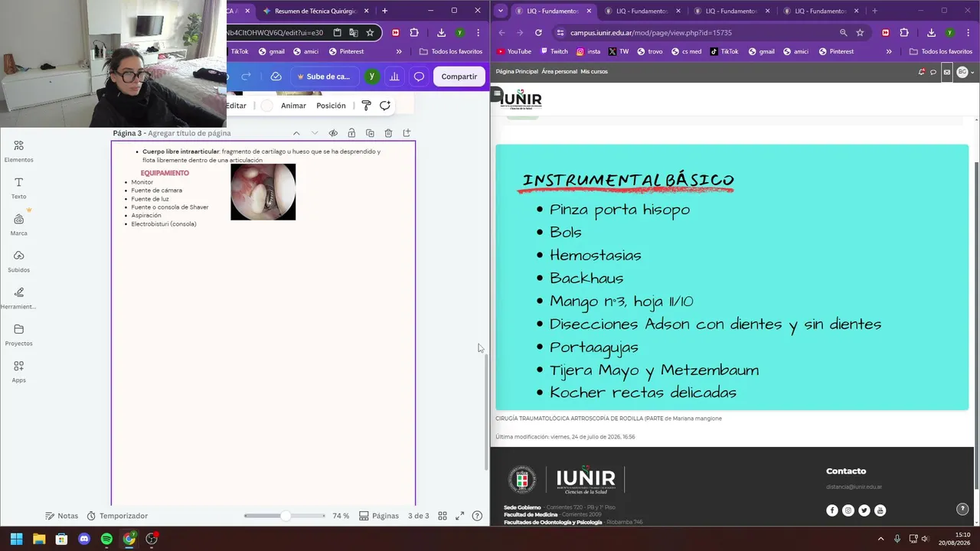The height and width of the screenshot is (551, 980).
Task: Click distancia@iunir.edu.ar contact email
Action: point(854,487)
